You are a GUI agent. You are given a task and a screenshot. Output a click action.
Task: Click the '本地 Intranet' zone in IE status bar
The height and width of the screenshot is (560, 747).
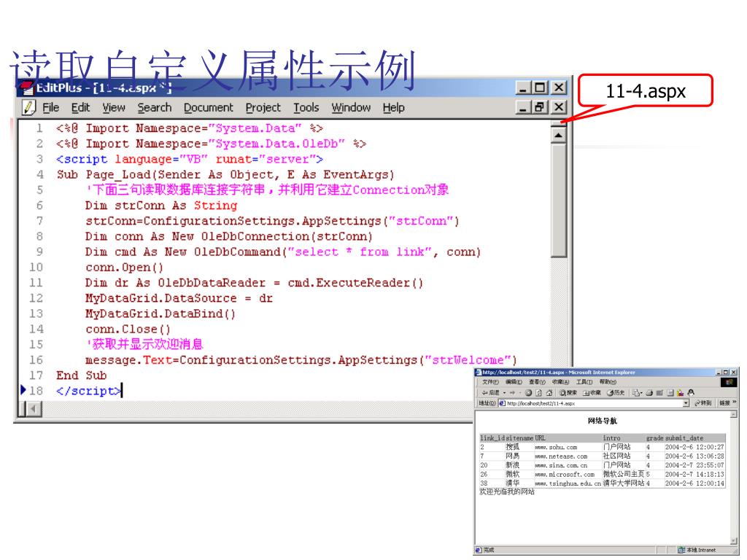pos(697,550)
